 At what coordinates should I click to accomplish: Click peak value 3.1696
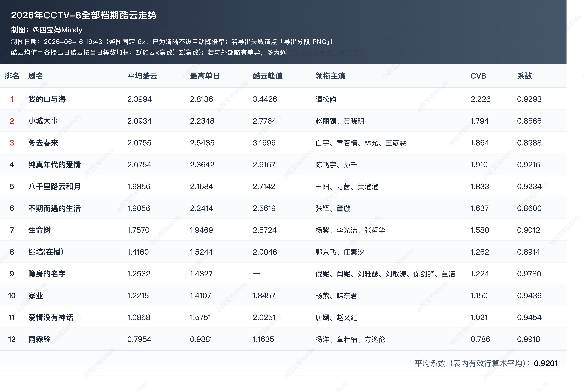pos(264,143)
